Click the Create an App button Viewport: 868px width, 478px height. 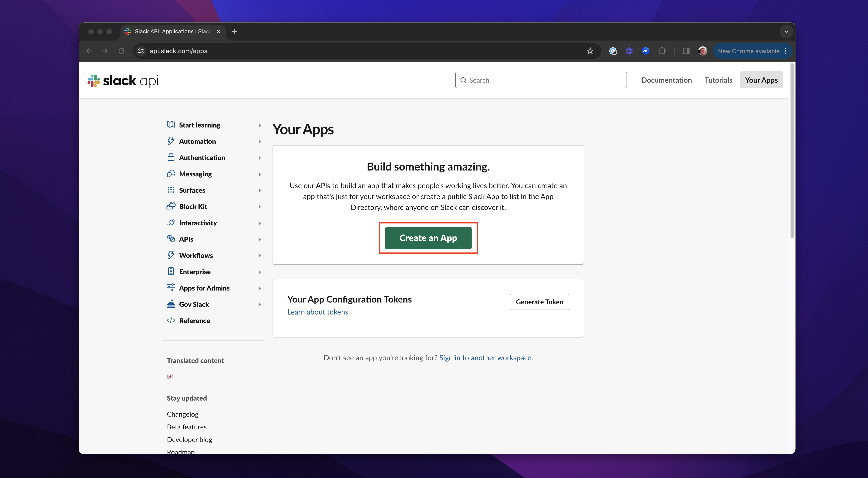pos(428,238)
